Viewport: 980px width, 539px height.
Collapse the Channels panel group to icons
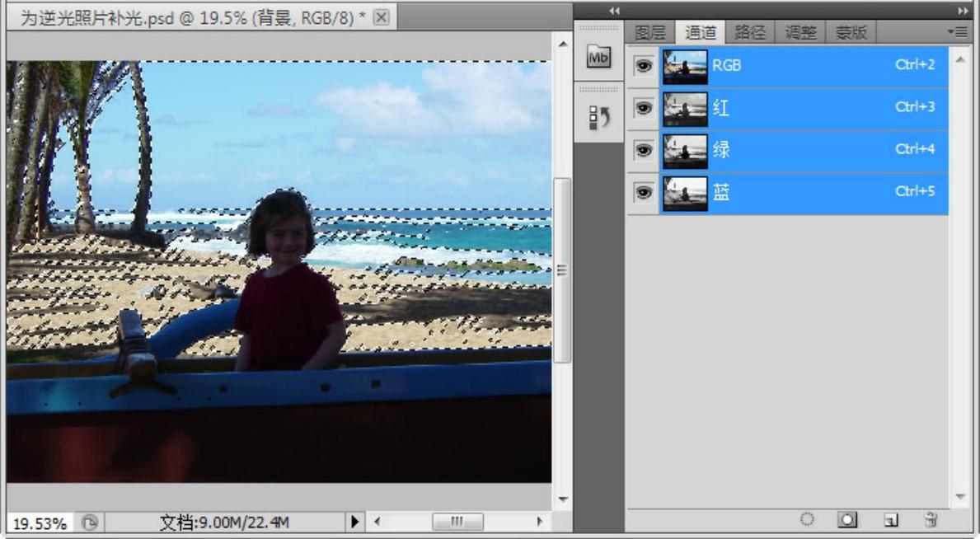(963, 10)
